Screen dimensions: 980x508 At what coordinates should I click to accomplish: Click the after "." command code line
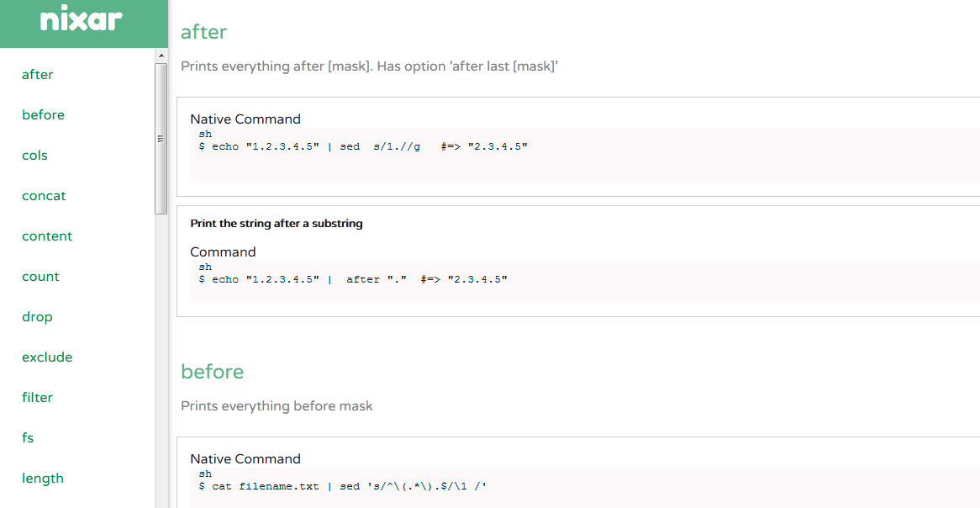pos(353,279)
